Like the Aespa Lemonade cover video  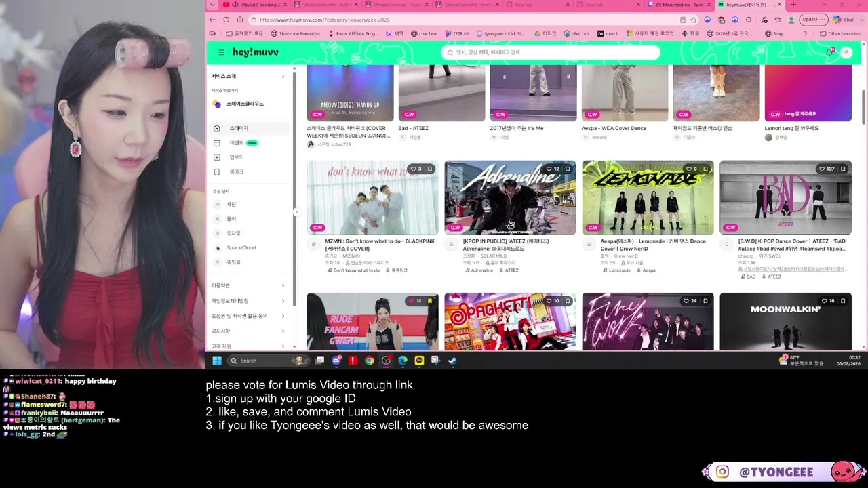[690, 169]
